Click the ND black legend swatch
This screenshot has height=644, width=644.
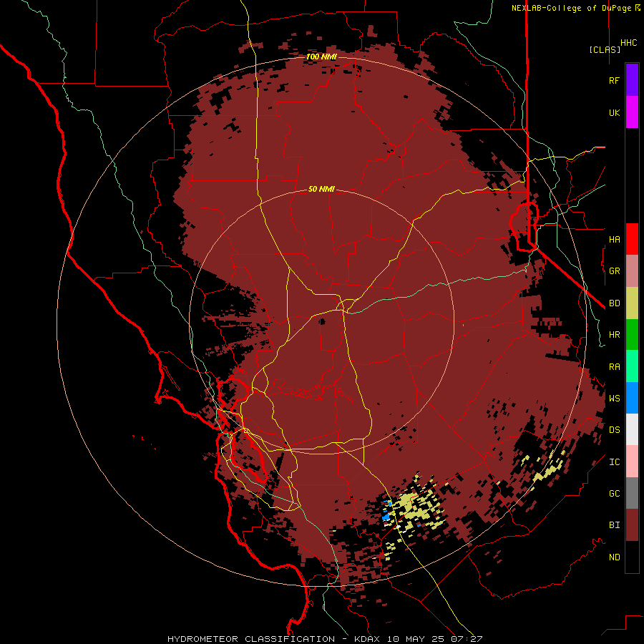[632, 557]
